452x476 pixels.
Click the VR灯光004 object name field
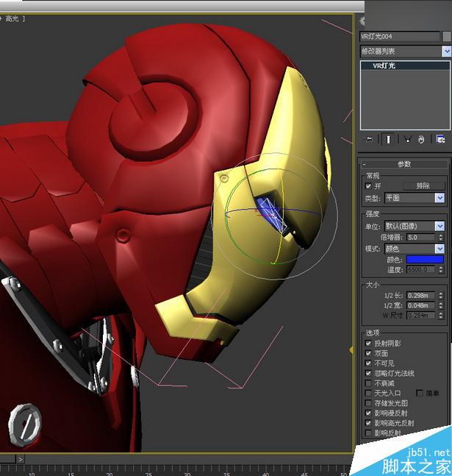point(400,37)
